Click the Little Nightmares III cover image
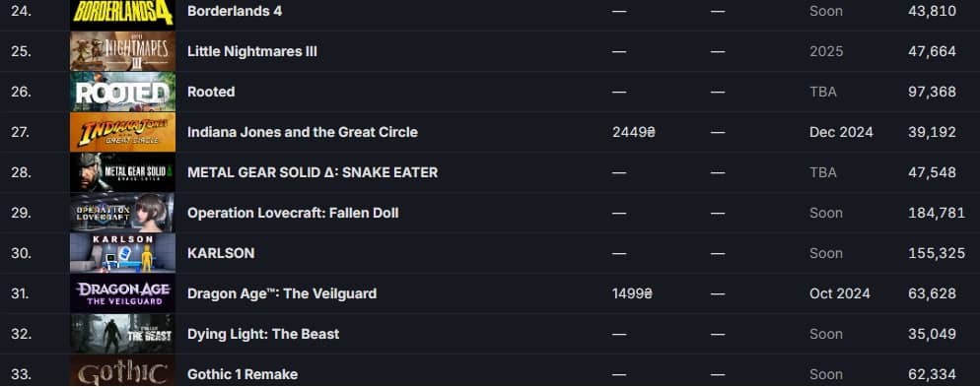Screen dimensions: 980x387 click(x=122, y=51)
